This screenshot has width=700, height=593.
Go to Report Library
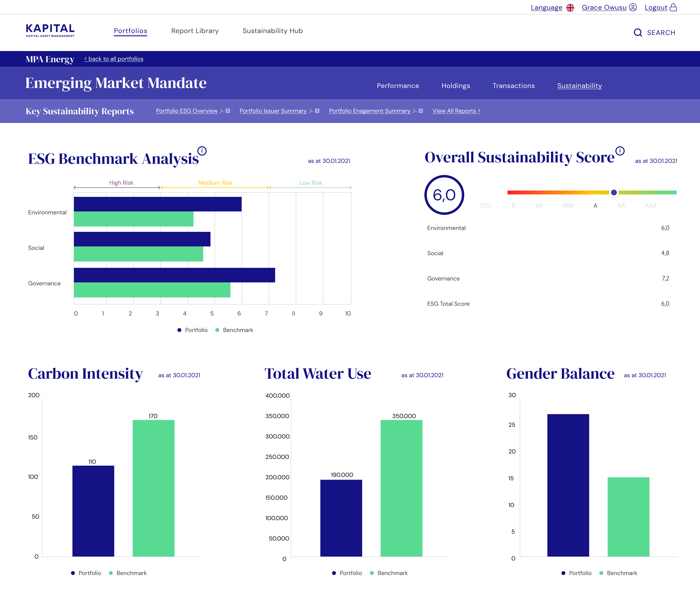click(195, 31)
